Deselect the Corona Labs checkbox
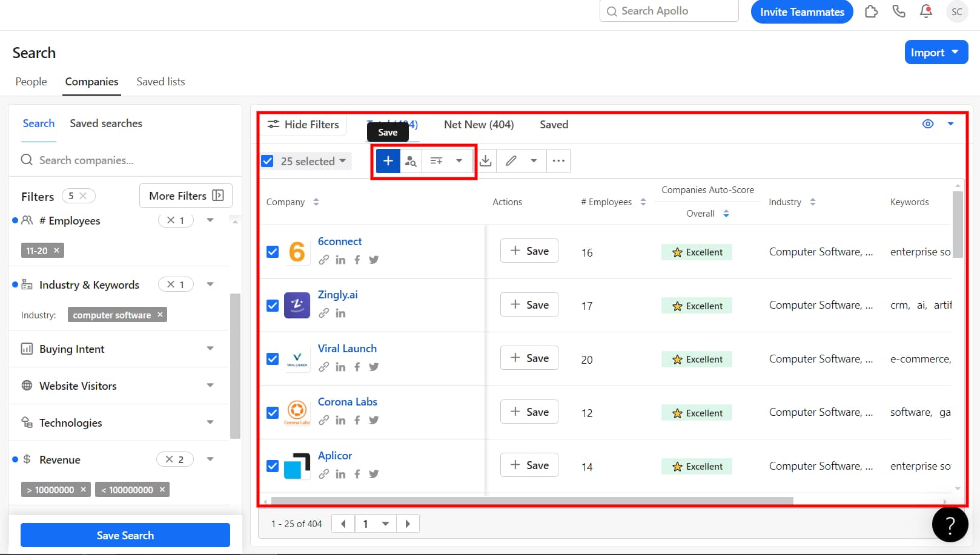 point(272,412)
